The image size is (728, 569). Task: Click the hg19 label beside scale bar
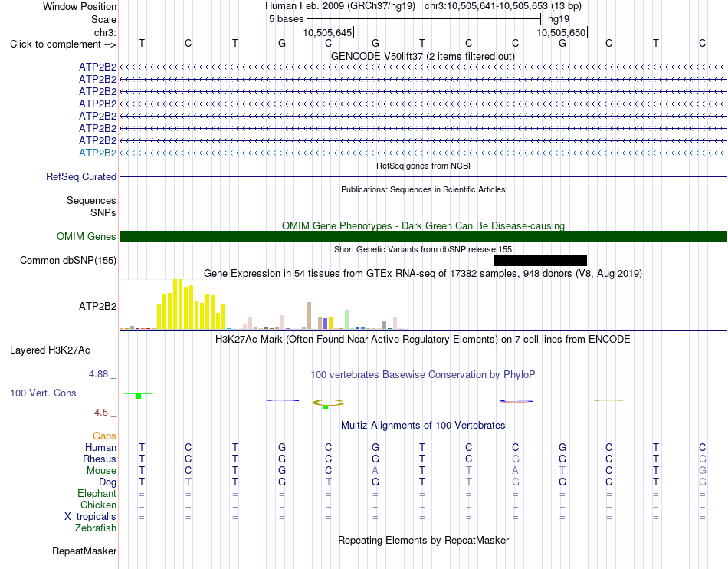(x=559, y=19)
